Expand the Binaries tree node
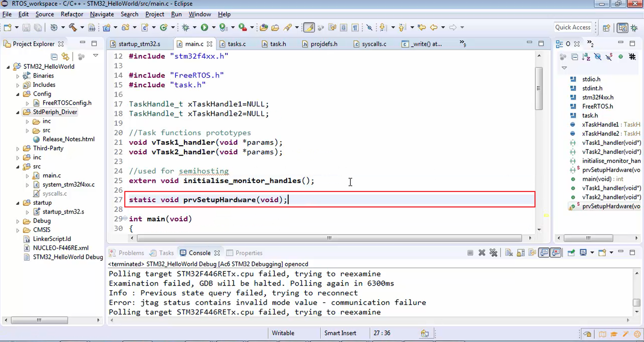Screen dimensions: 644x342 [x=18, y=76]
